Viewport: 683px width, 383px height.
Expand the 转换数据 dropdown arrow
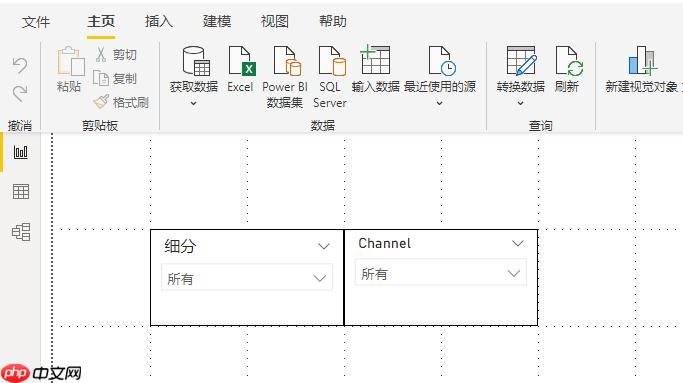(x=520, y=103)
